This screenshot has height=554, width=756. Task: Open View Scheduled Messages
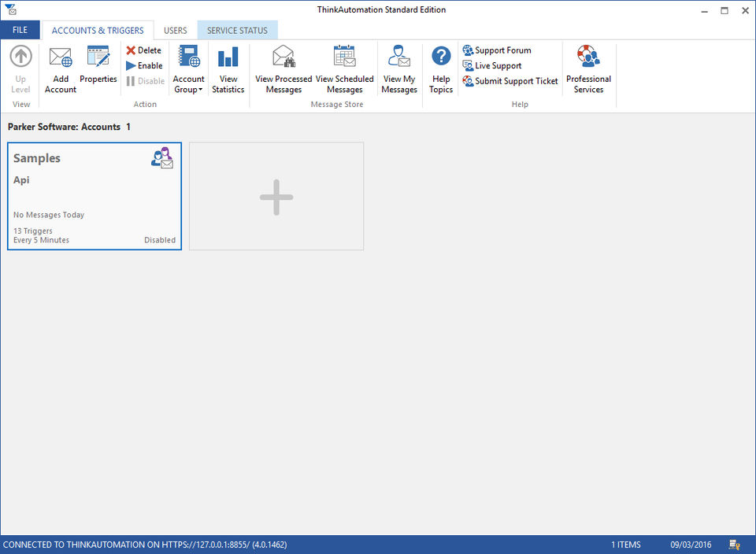345,70
